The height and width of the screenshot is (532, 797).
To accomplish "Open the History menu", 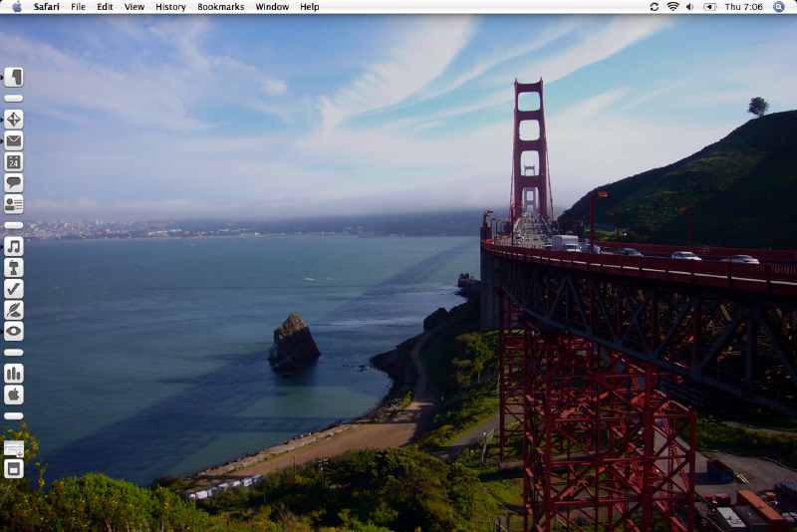I will (170, 7).
